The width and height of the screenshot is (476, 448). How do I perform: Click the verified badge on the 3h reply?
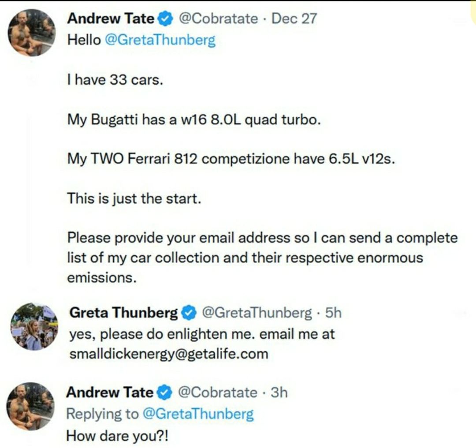(x=165, y=392)
